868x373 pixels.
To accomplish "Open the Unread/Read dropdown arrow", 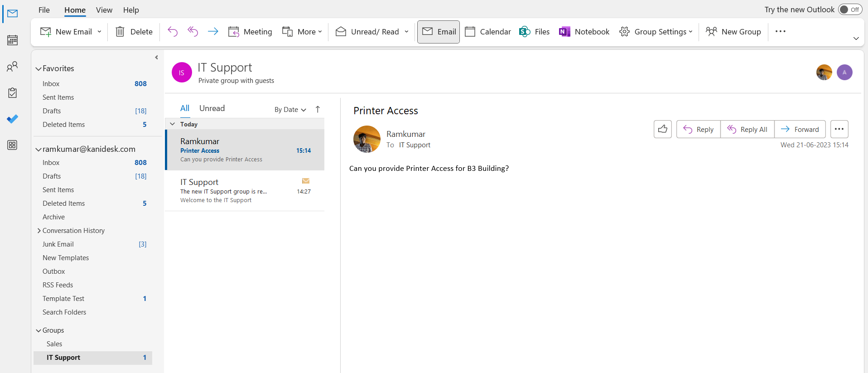I will click(x=406, y=32).
